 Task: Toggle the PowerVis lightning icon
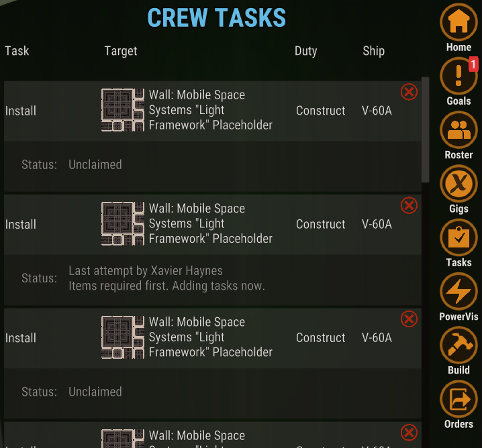coord(459,292)
